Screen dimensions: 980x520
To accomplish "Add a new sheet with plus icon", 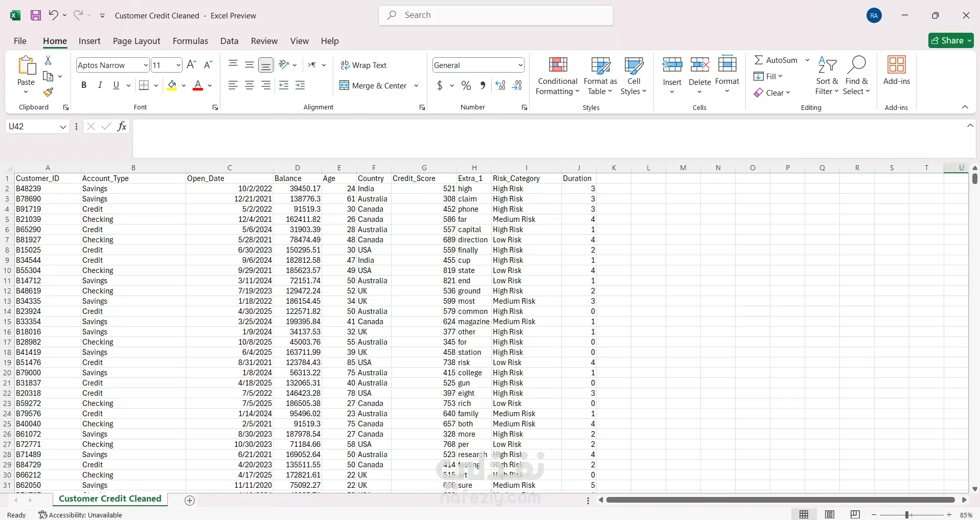I will pyautogui.click(x=190, y=500).
